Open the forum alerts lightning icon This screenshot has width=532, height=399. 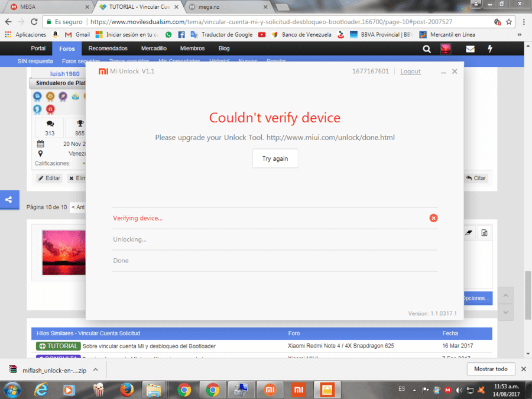tap(490, 49)
